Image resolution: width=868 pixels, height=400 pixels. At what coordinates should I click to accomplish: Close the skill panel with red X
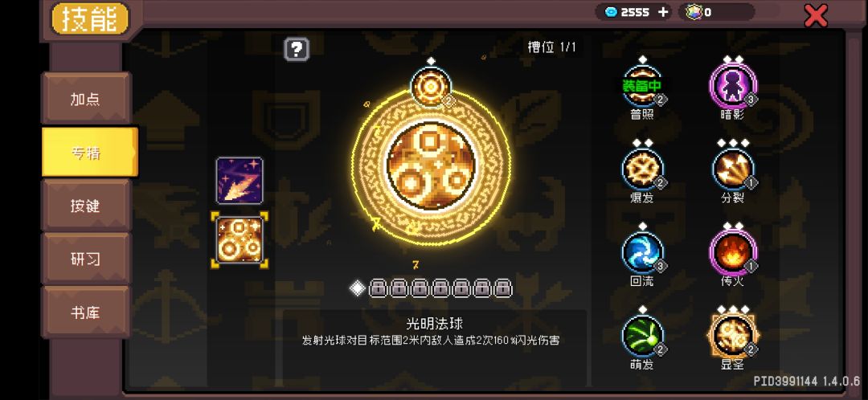click(816, 15)
